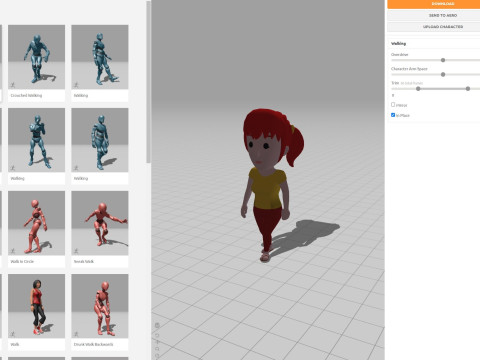Click the motion icon on Walk In Circle thumbnail
Viewport: 480px width, 360px height.
[x=13, y=251]
